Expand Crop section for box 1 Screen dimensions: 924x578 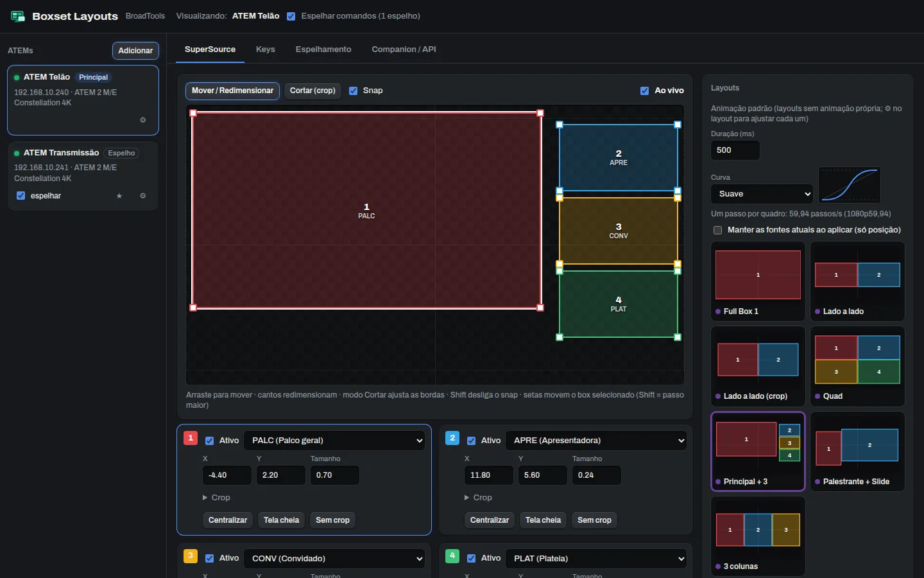(216, 498)
